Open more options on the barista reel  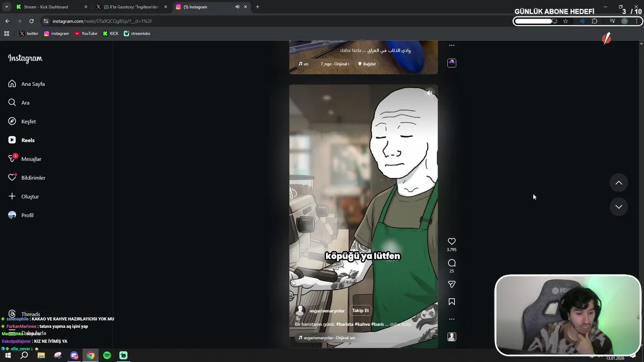click(x=452, y=319)
